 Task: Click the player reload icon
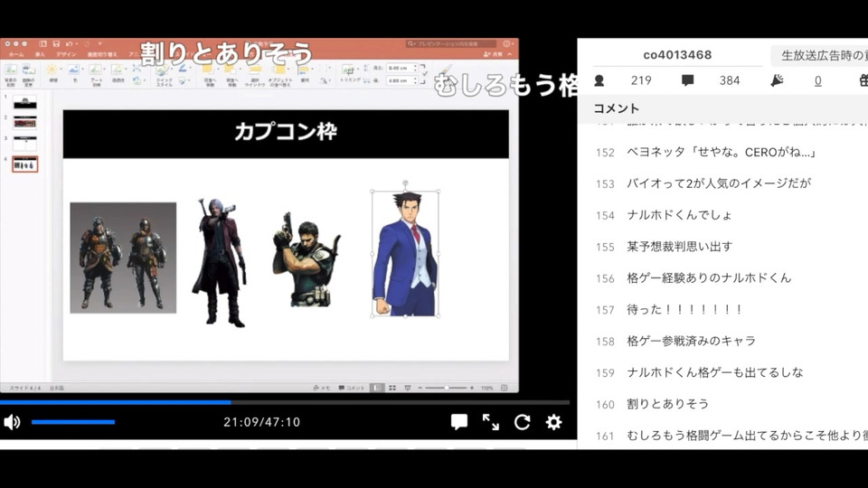click(522, 422)
